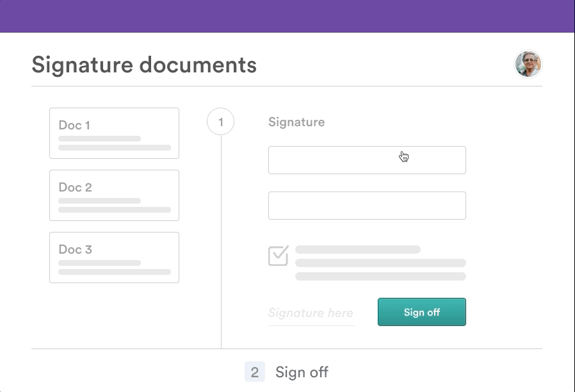Click the vertical step progress line
This screenshot has width=575, height=392.
[221, 243]
